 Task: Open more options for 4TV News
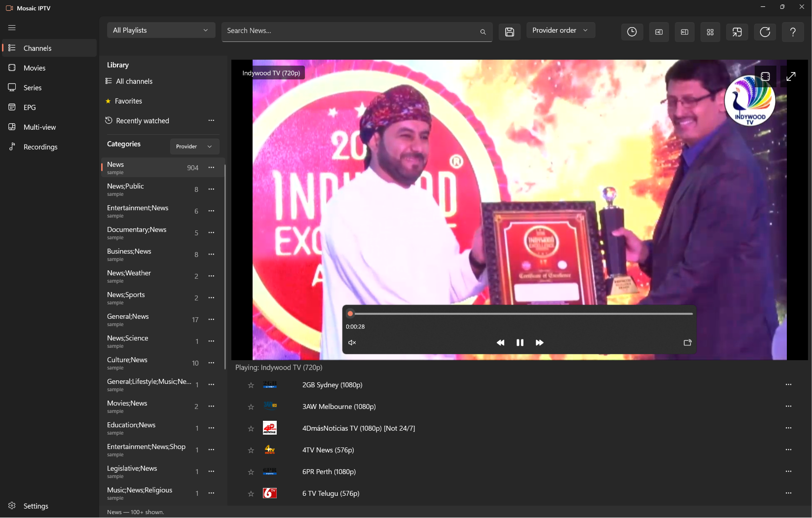(x=788, y=450)
